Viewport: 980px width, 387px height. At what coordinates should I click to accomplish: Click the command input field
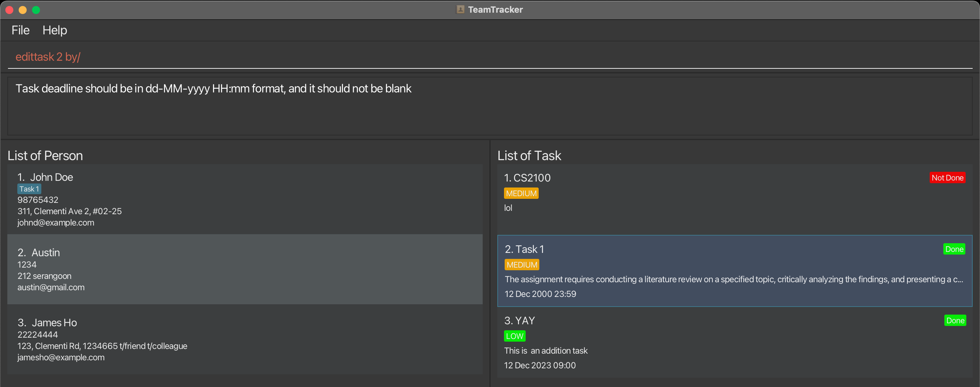pyautogui.click(x=489, y=57)
